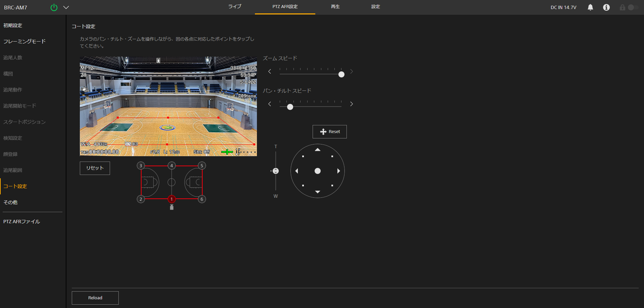Click the pan-tilt speed slider handle
The width and height of the screenshot is (644, 308).
click(x=290, y=107)
